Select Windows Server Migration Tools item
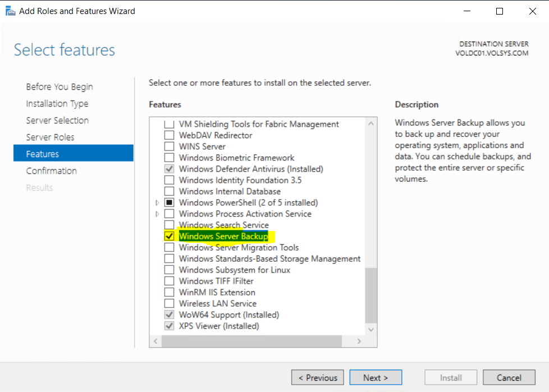Viewport: 549px width, 392px height. (239, 247)
